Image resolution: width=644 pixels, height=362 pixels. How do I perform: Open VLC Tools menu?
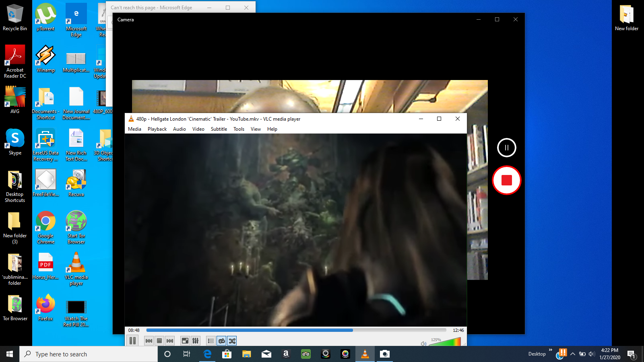[239, 129]
